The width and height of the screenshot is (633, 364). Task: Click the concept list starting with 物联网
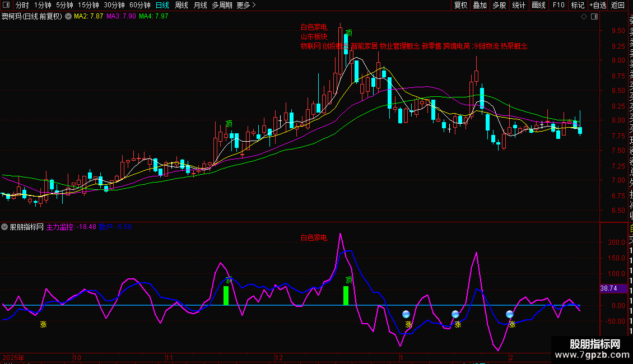click(414, 46)
